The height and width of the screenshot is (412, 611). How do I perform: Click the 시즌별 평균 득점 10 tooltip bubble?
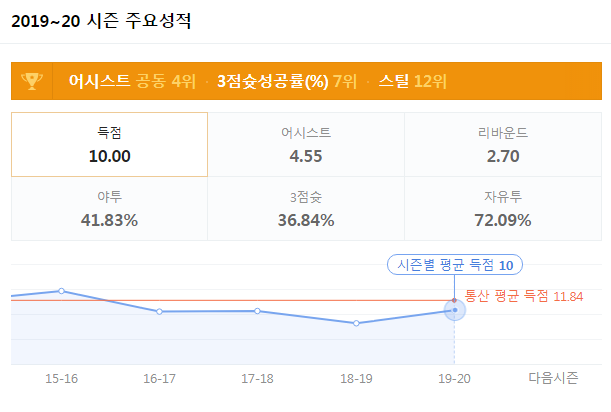pyautogui.click(x=455, y=265)
